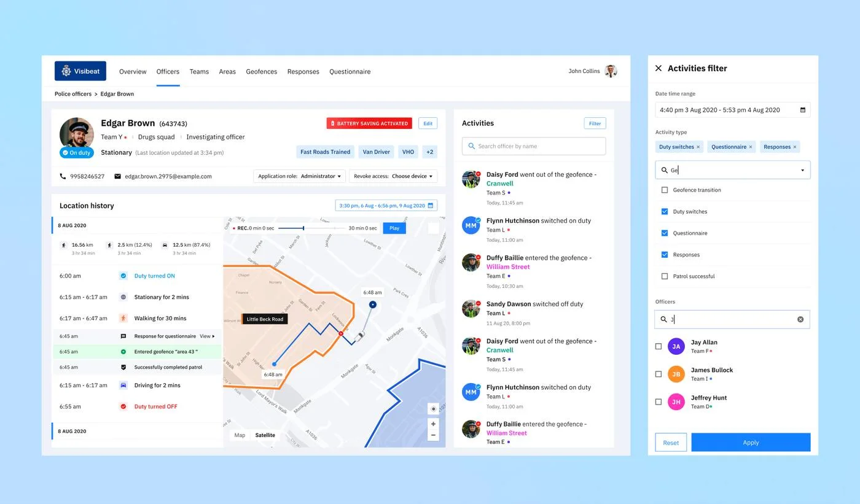Switch the map to Map view

point(240,435)
